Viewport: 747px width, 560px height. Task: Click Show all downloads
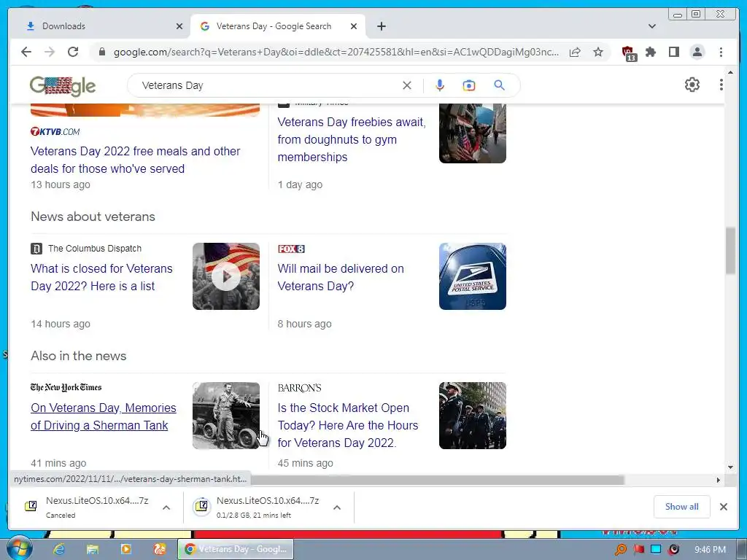pyautogui.click(x=682, y=507)
